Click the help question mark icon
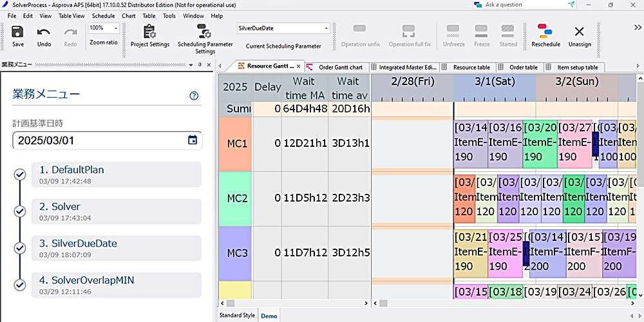 (x=194, y=96)
